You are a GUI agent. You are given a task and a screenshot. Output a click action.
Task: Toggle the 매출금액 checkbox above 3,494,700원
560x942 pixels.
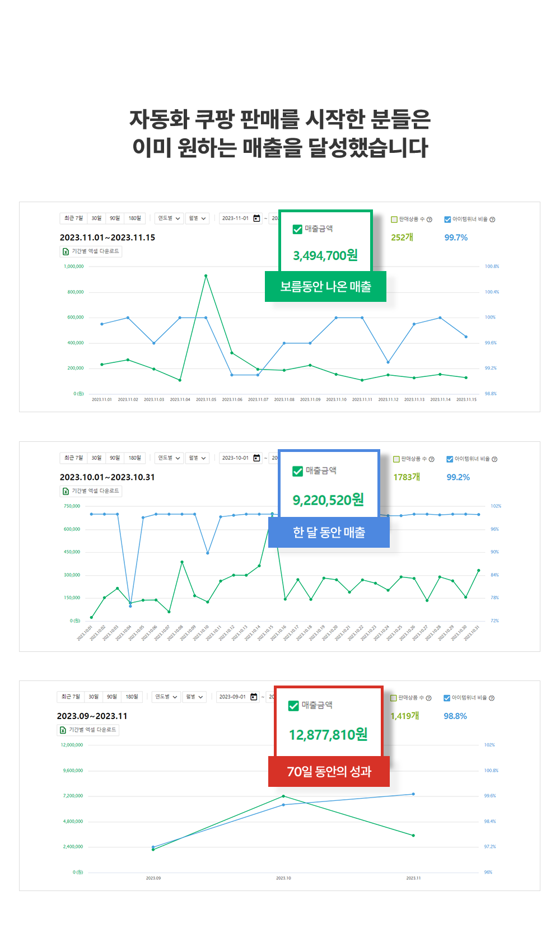[x=297, y=229]
